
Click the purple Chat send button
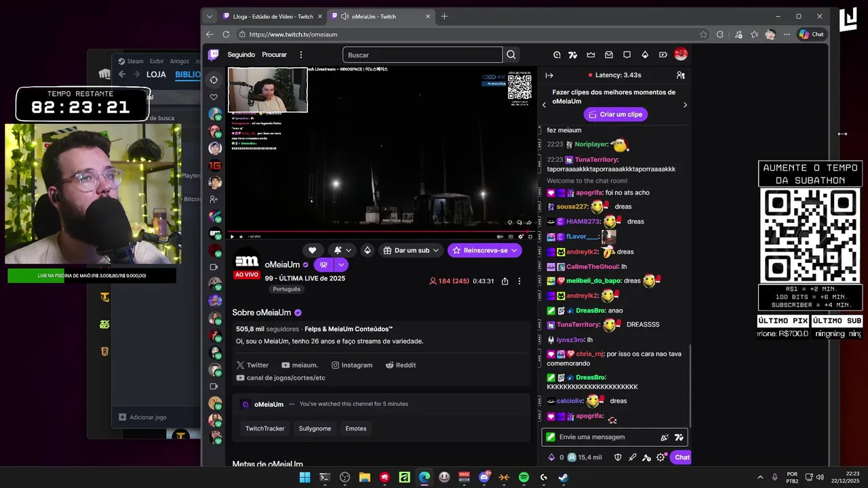pos(681,457)
